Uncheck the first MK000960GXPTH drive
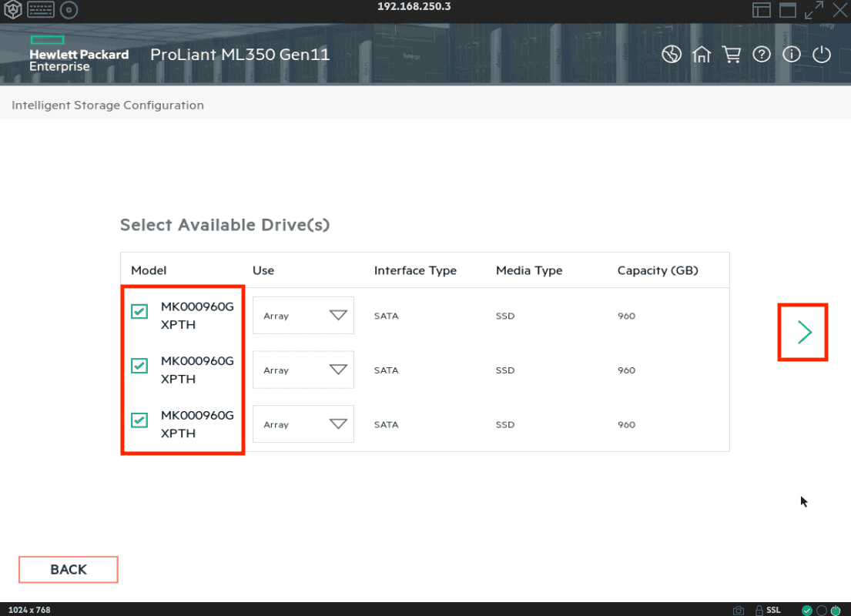Screen dimensions: 851x616 point(139,311)
